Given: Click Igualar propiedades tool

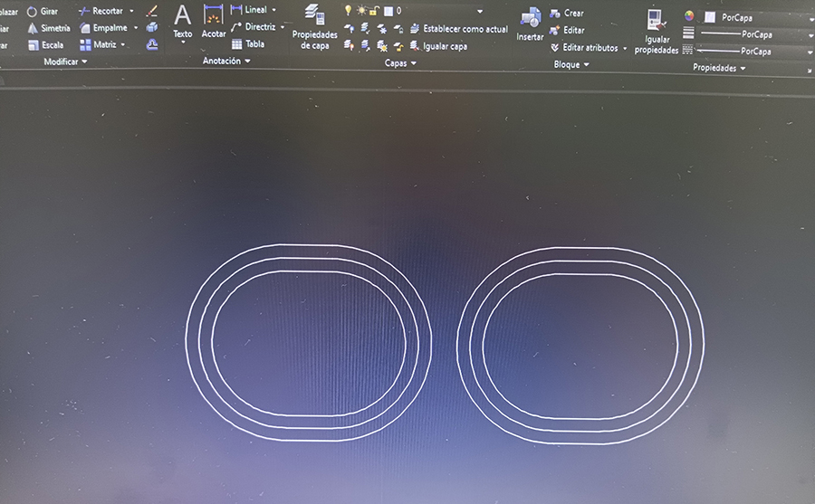Looking at the screenshot, I should tap(656, 31).
